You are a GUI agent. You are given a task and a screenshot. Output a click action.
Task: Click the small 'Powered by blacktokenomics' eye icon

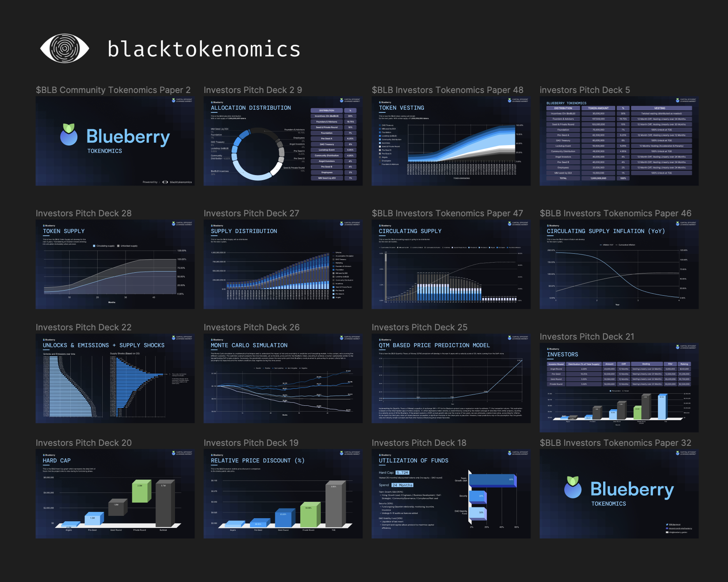coord(165,182)
